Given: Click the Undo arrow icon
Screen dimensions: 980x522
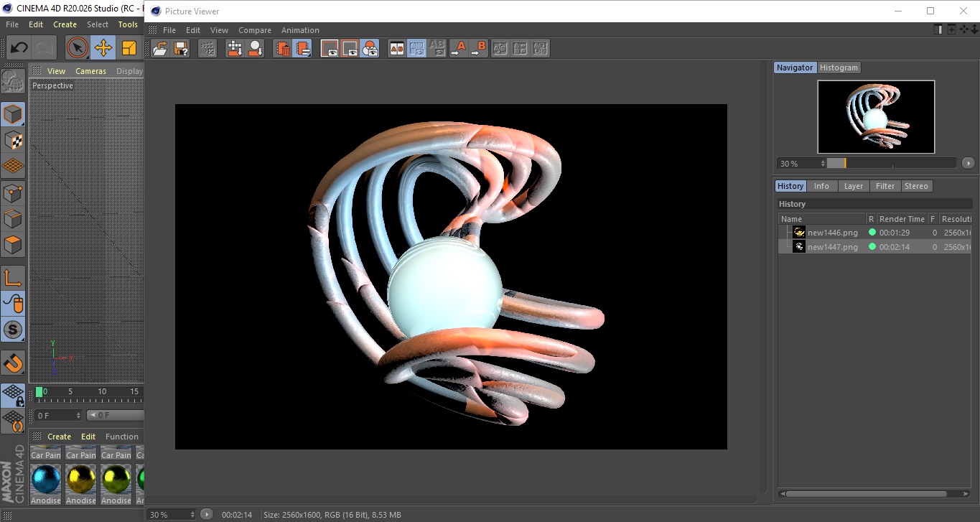Looking at the screenshot, I should pyautogui.click(x=19, y=48).
